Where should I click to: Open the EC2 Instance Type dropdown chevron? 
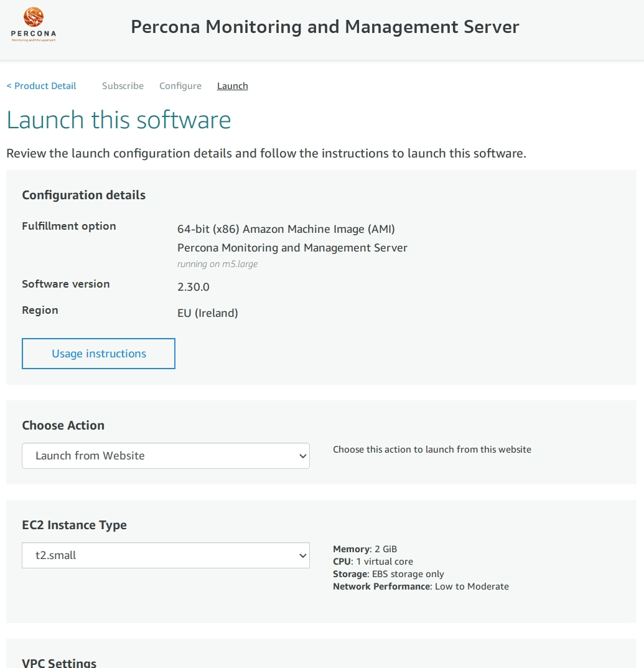tap(303, 555)
